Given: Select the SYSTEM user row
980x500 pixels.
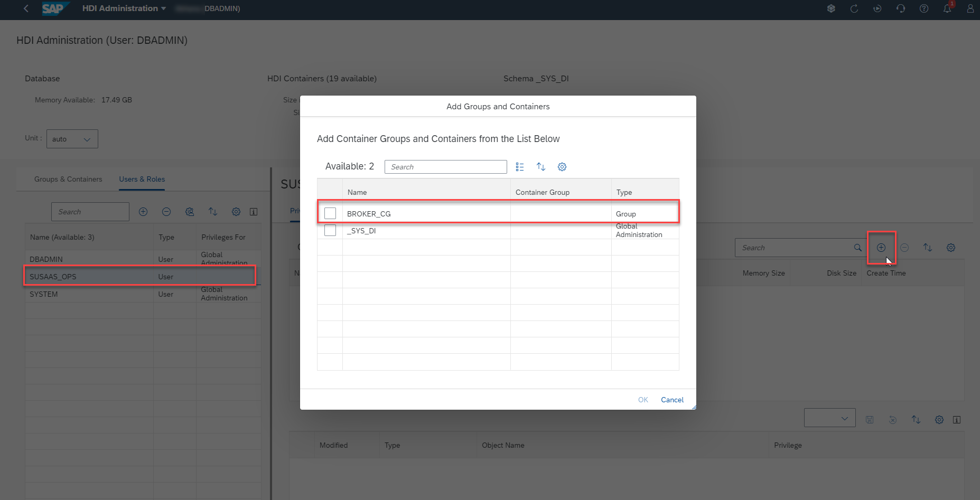Looking at the screenshot, I should 143,294.
